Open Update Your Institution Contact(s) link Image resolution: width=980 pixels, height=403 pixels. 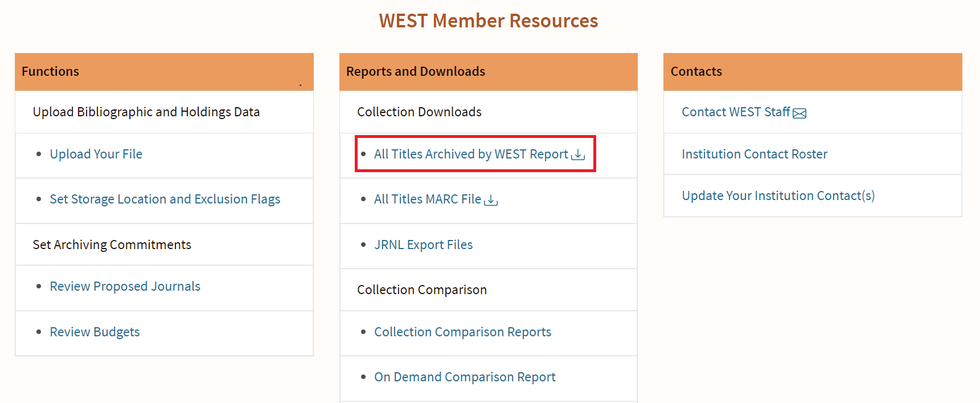point(778,196)
